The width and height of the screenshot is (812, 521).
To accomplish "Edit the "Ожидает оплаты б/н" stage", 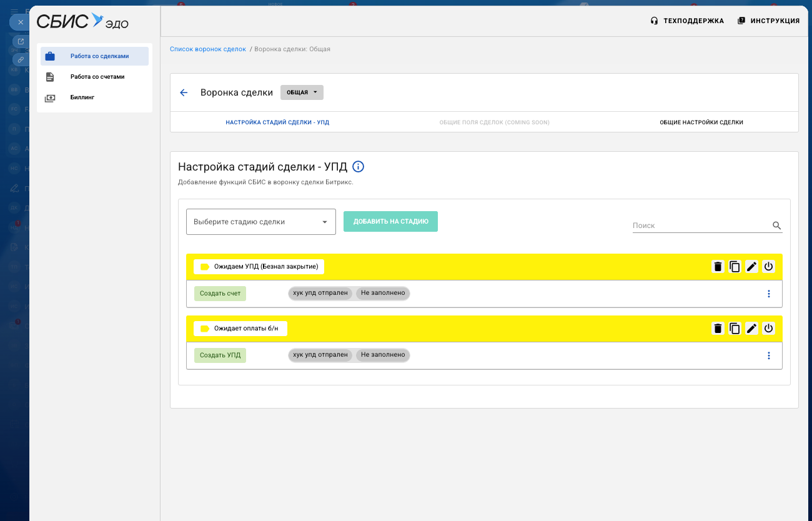I will [x=751, y=329].
